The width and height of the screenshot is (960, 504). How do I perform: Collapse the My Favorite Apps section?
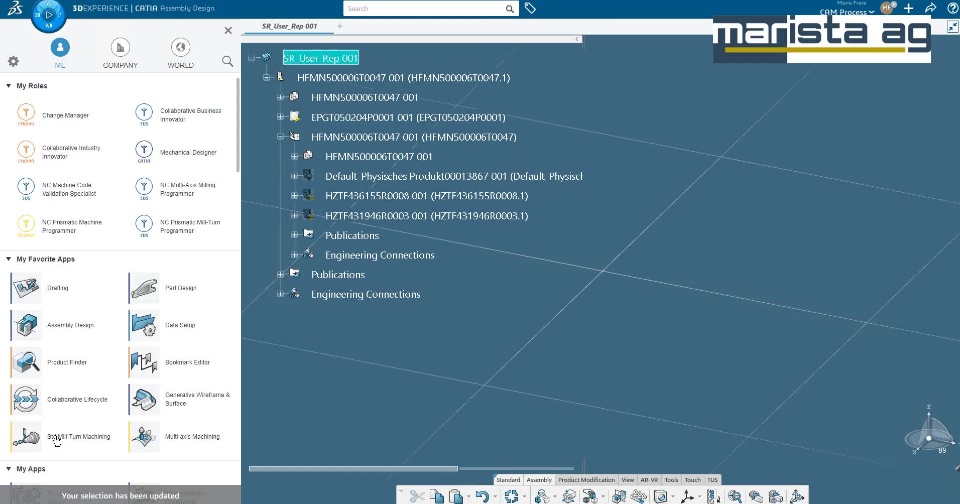pos(9,259)
